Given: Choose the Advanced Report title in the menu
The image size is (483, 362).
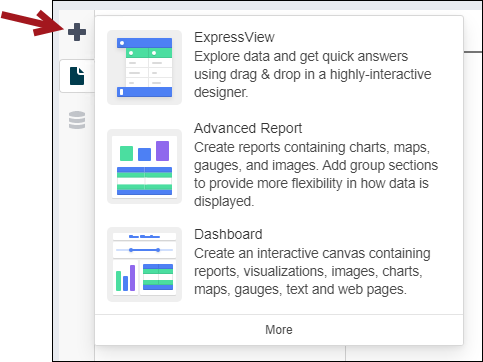Looking at the screenshot, I should coord(248,128).
